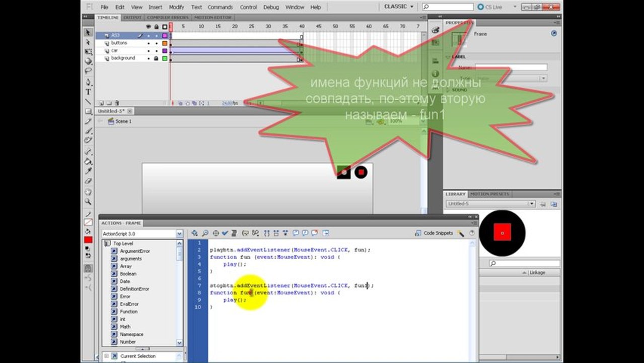Switch to the COMPILER ERRORS tab
The width and height of the screenshot is (644, 363).
coord(168,17)
